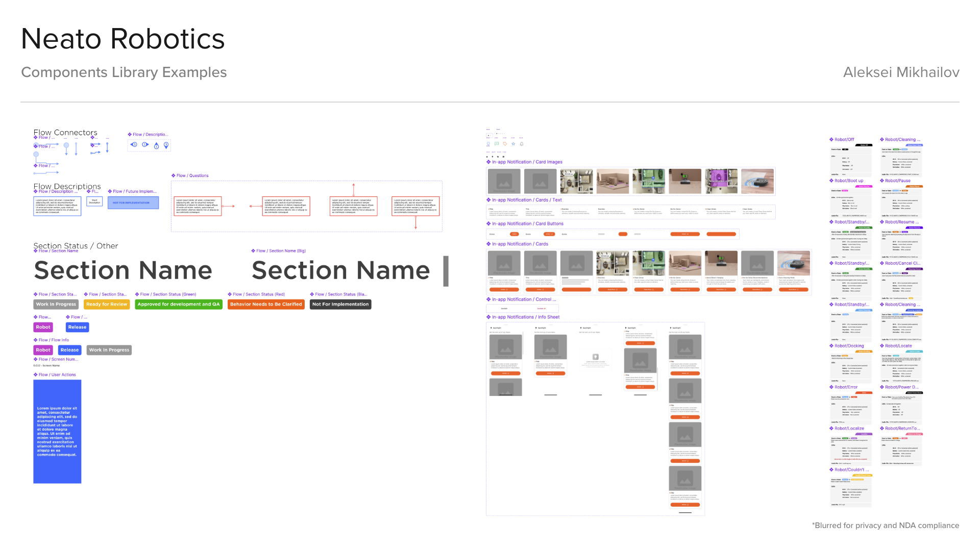Select the blue star notification icon
Image resolution: width=980 pixels, height=551 pixels.
(513, 144)
